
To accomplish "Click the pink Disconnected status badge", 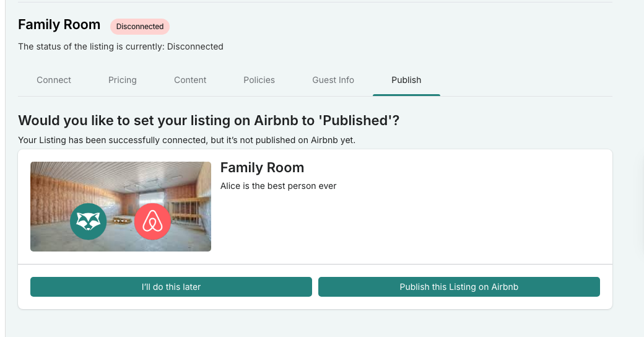I will point(140,27).
